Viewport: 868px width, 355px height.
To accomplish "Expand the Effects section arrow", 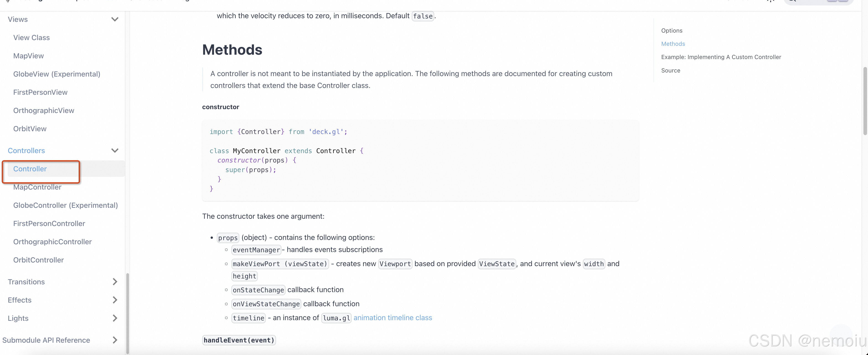I will pyautogui.click(x=115, y=300).
